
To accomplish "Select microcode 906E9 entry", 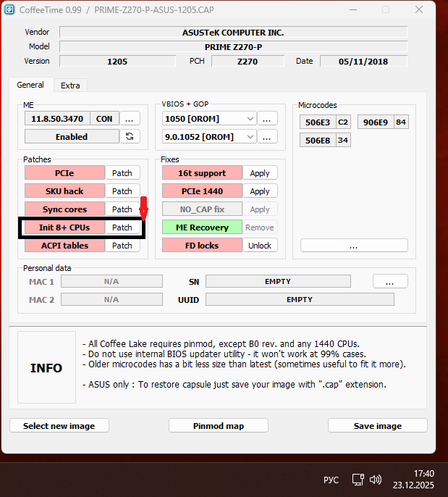I will [x=383, y=122].
